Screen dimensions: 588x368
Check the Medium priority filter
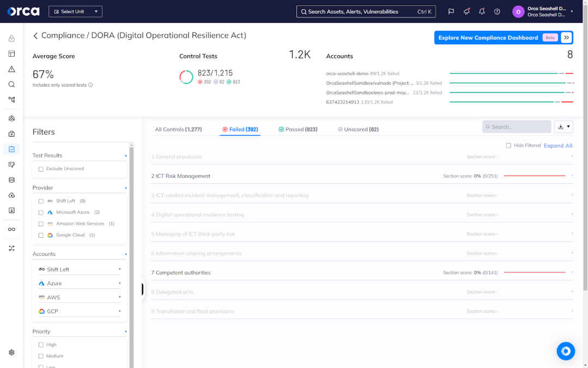[x=41, y=356]
